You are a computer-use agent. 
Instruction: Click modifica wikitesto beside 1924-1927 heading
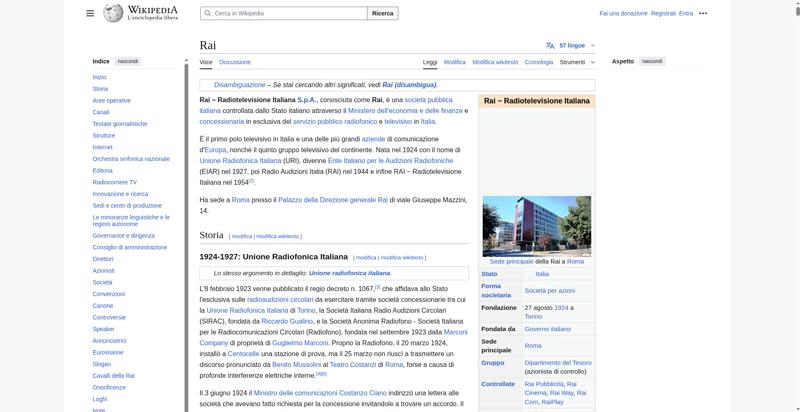pyautogui.click(x=402, y=258)
